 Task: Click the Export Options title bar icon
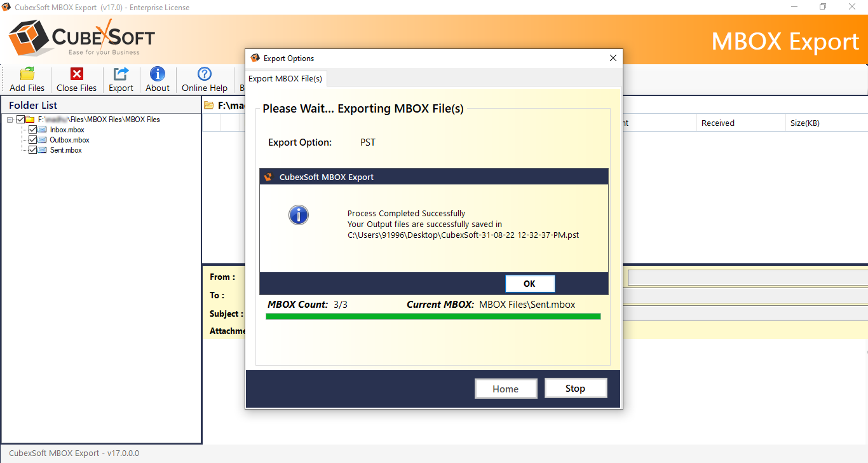(254, 58)
